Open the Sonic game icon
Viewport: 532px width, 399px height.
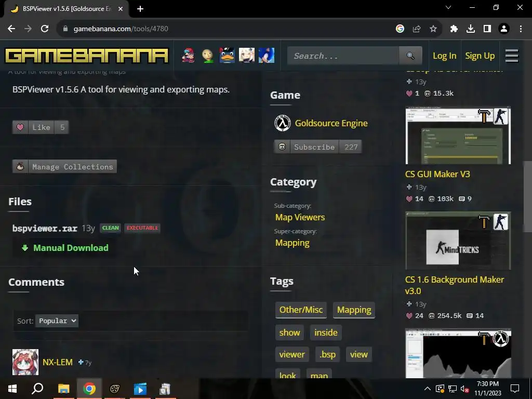tap(267, 55)
